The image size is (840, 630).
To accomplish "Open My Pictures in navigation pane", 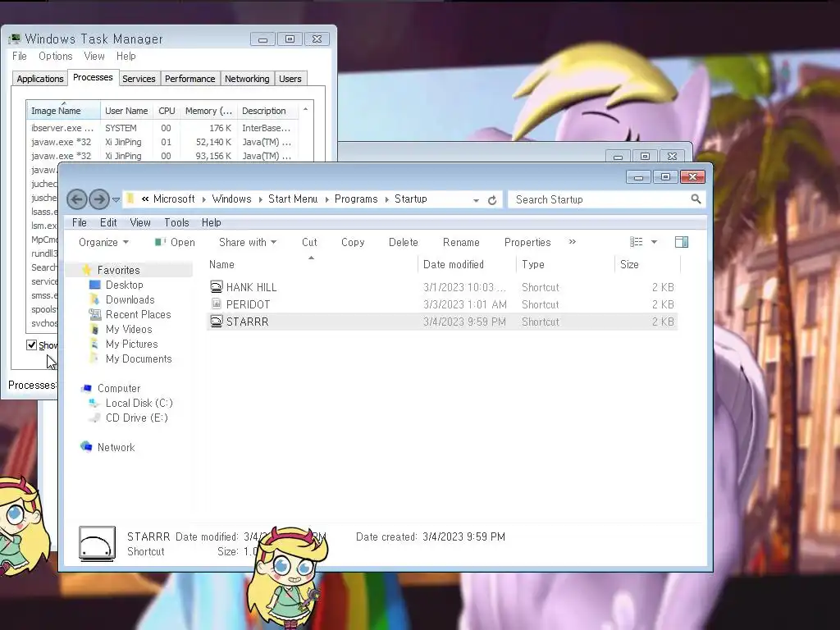I will 131,344.
